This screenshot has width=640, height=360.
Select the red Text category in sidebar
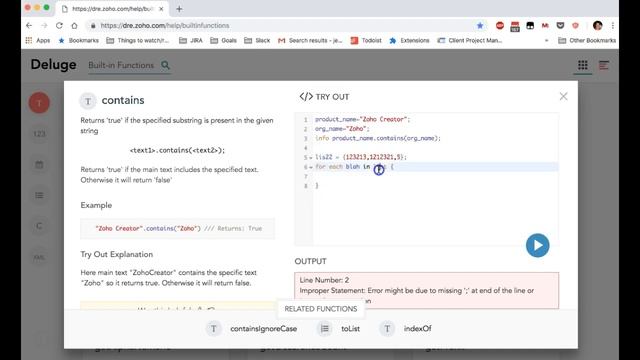(39, 103)
